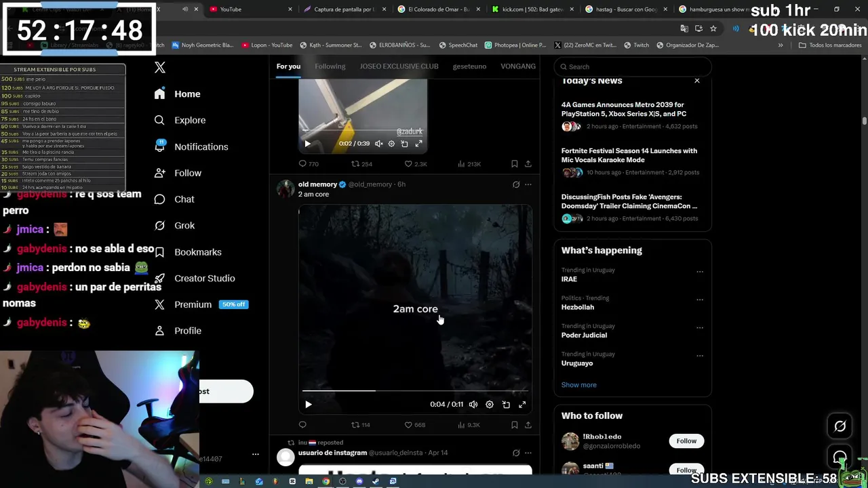Viewport: 868px width, 488px height.
Task: Switch to the YouTube browser tab
Action: pyautogui.click(x=251, y=9)
